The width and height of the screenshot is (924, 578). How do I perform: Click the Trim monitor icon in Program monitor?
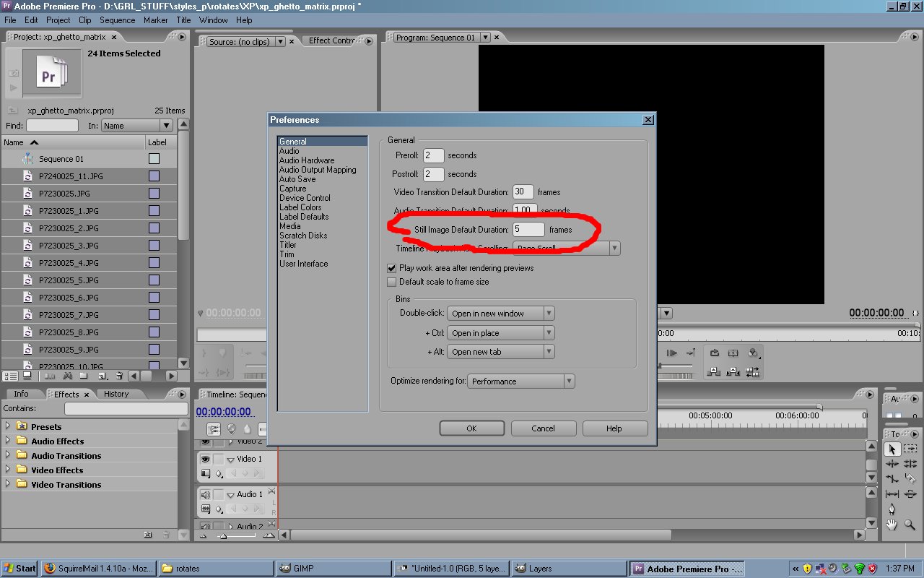pos(753,371)
